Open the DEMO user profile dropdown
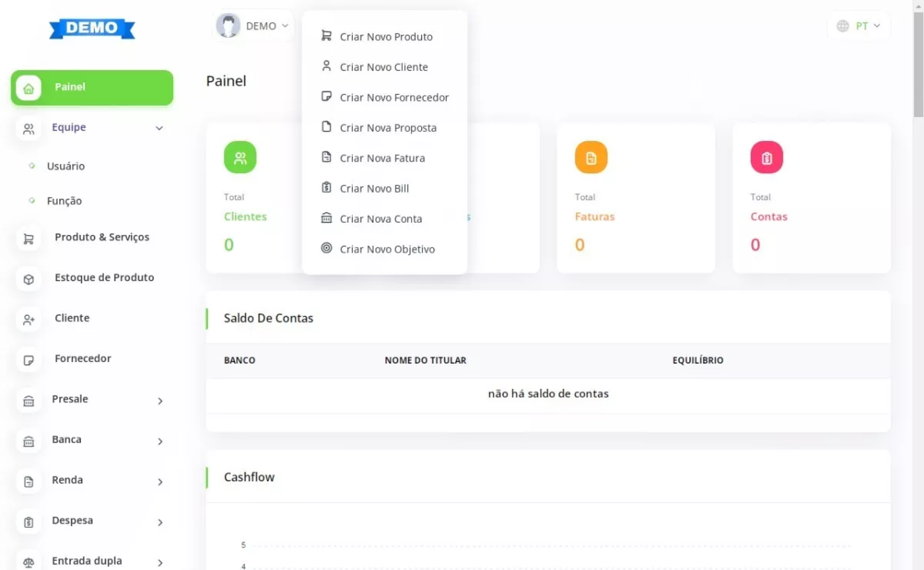 (x=253, y=26)
